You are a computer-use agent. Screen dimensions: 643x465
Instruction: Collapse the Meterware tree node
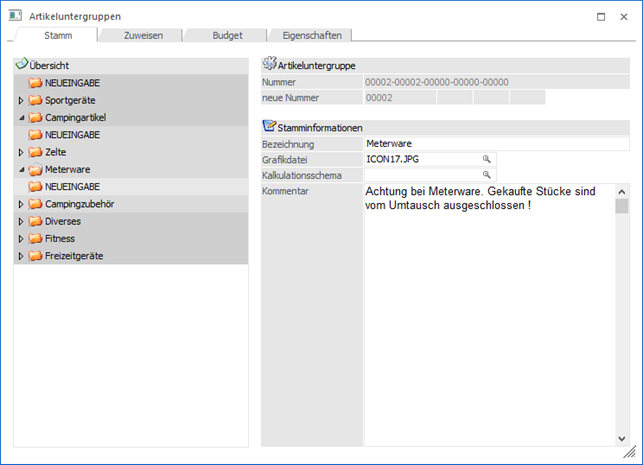21,169
